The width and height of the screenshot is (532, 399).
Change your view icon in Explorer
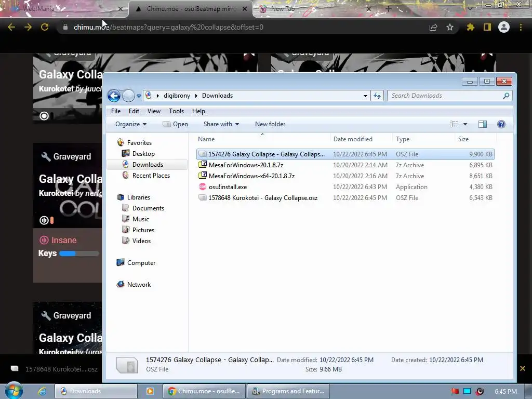pyautogui.click(x=454, y=124)
